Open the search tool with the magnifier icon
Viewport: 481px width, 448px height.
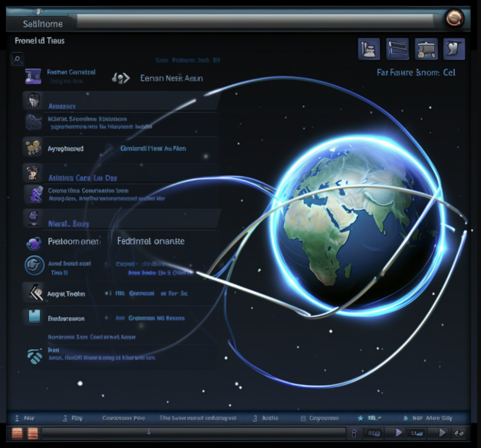coord(17,58)
